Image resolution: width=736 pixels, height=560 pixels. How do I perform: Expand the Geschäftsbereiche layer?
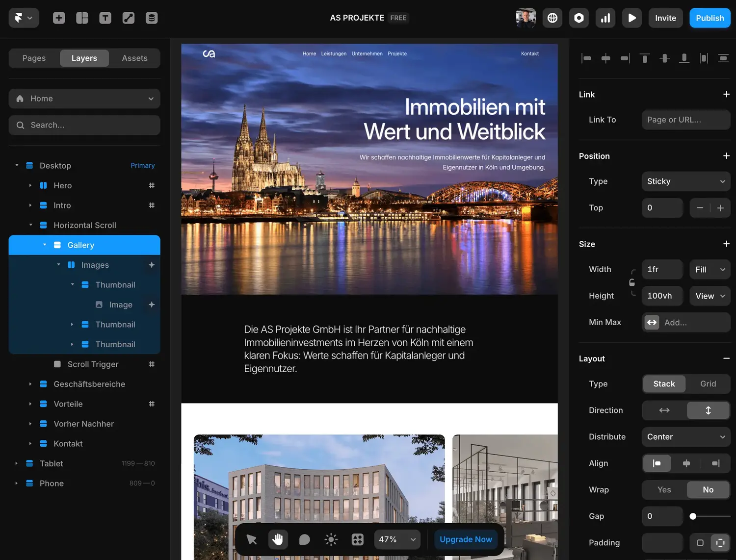[30, 384]
